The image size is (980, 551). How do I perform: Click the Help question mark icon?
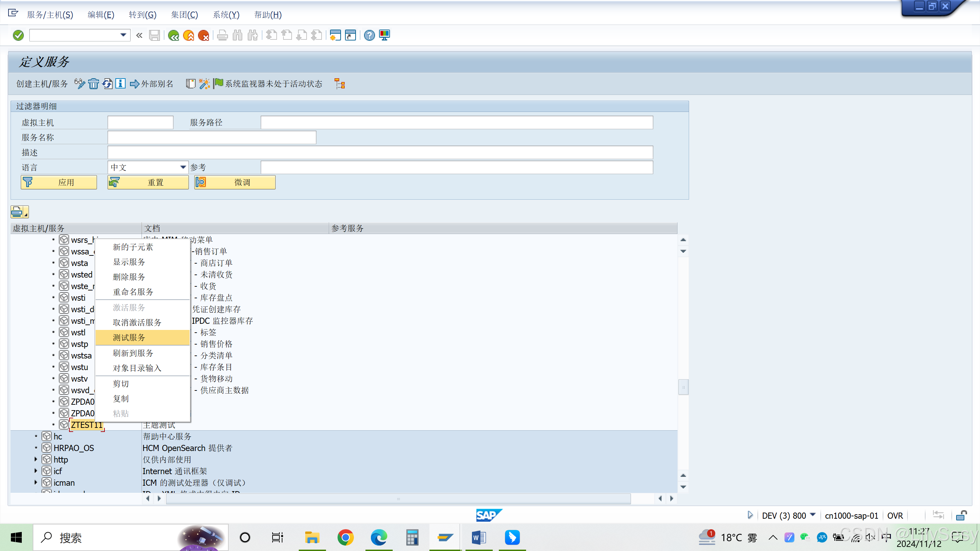click(x=369, y=35)
